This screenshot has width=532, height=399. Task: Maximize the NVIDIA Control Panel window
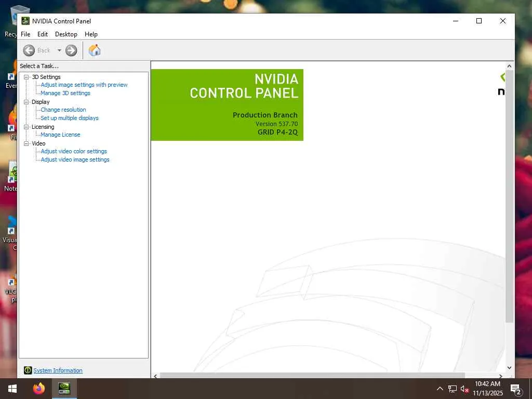pyautogui.click(x=479, y=21)
